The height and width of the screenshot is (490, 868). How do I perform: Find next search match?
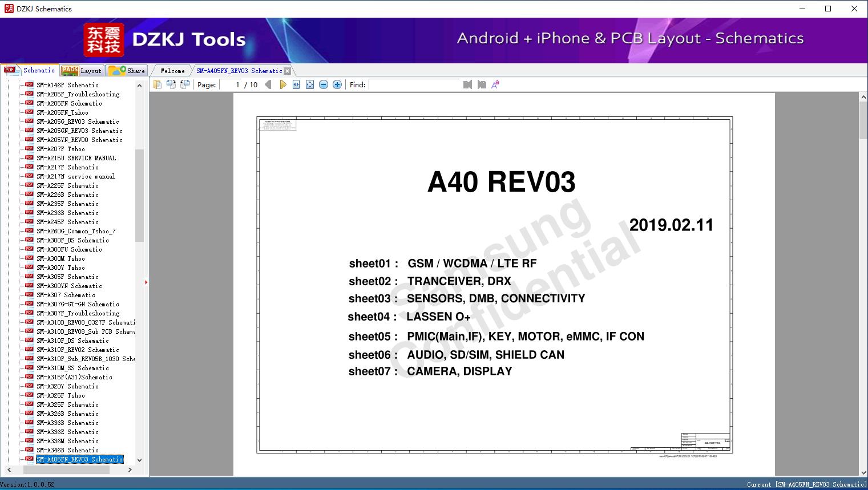[482, 84]
